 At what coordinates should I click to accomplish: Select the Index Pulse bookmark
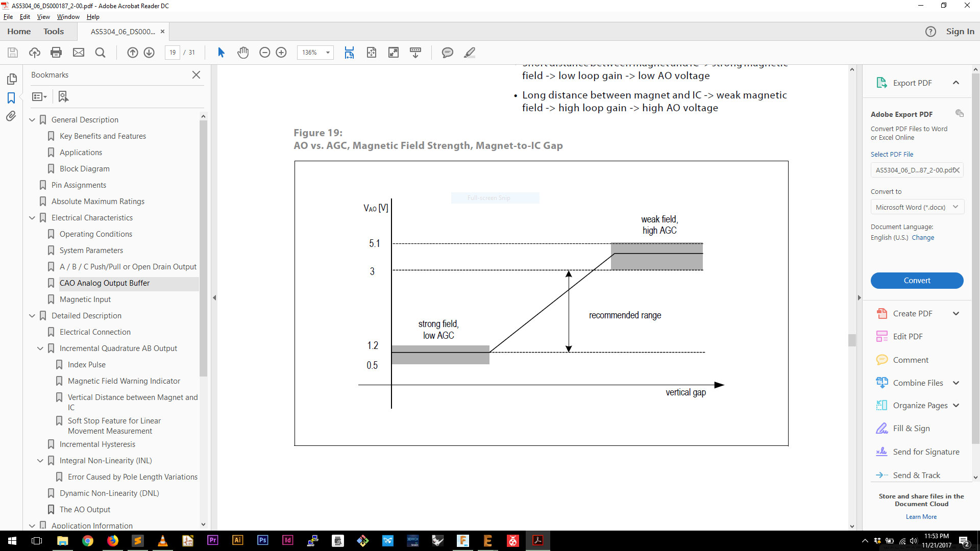point(86,365)
